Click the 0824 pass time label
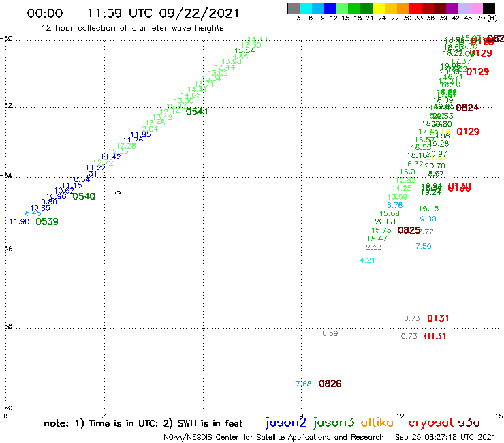Image resolution: width=504 pixels, height=443 pixels. pos(467,108)
